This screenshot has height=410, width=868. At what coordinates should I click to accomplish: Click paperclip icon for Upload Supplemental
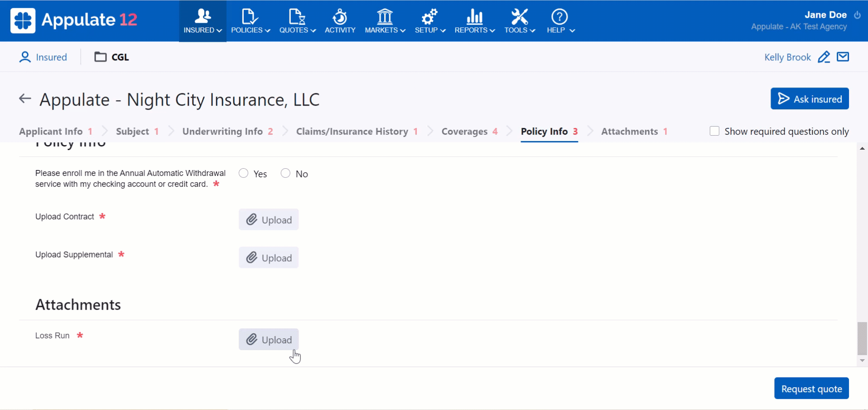coord(252,258)
